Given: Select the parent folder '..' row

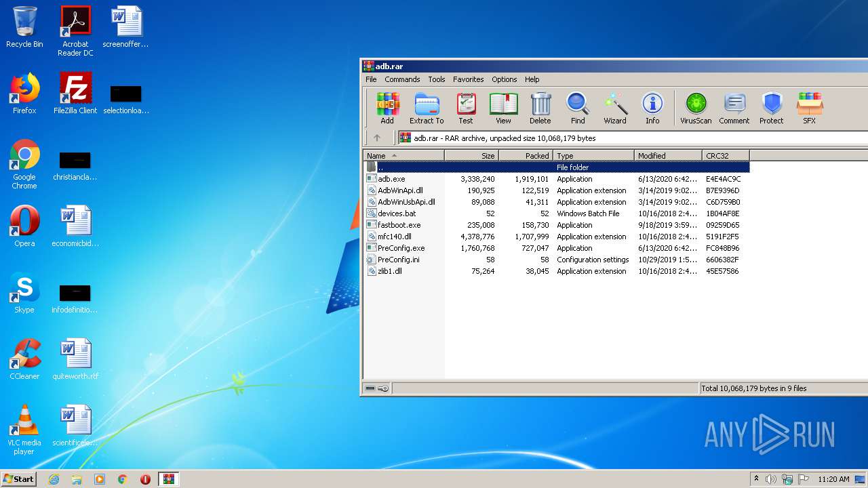Looking at the screenshot, I should [557, 167].
